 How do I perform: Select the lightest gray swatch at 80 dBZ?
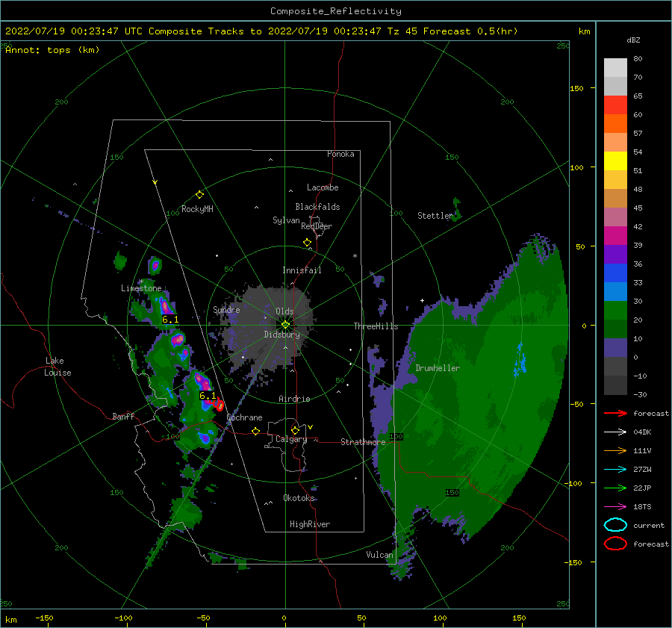pyautogui.click(x=615, y=68)
